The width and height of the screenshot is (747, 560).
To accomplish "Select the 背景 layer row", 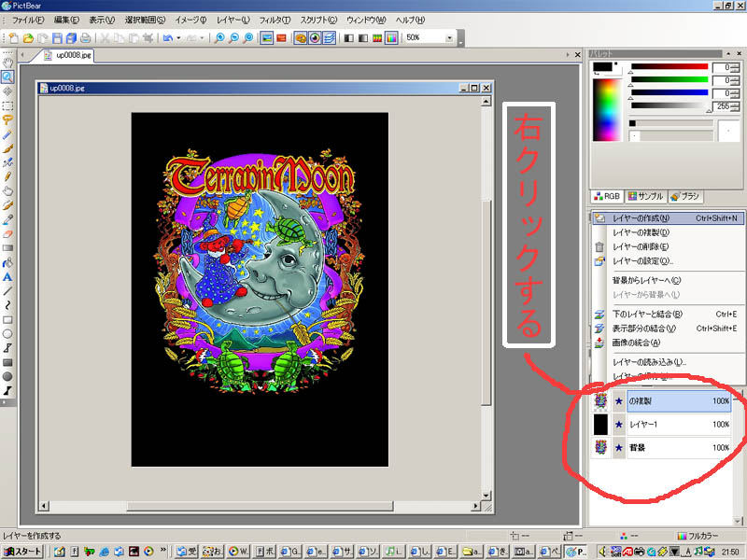I will tap(679, 448).
